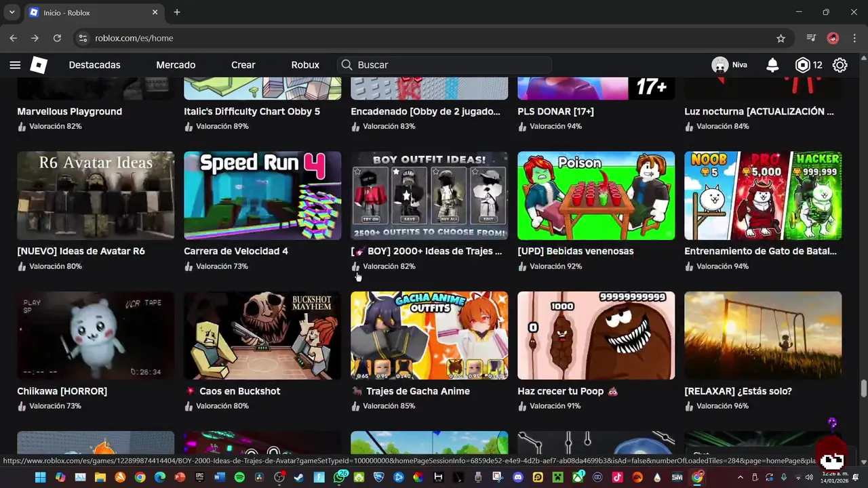Open Italic's Difficulty Chart Obby 5

[252, 111]
